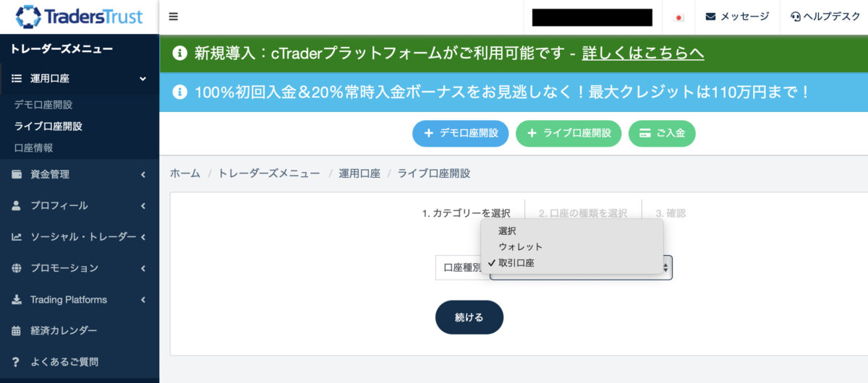Click the hamburger menu icon
Screen dimensions: 868x383
click(x=174, y=17)
